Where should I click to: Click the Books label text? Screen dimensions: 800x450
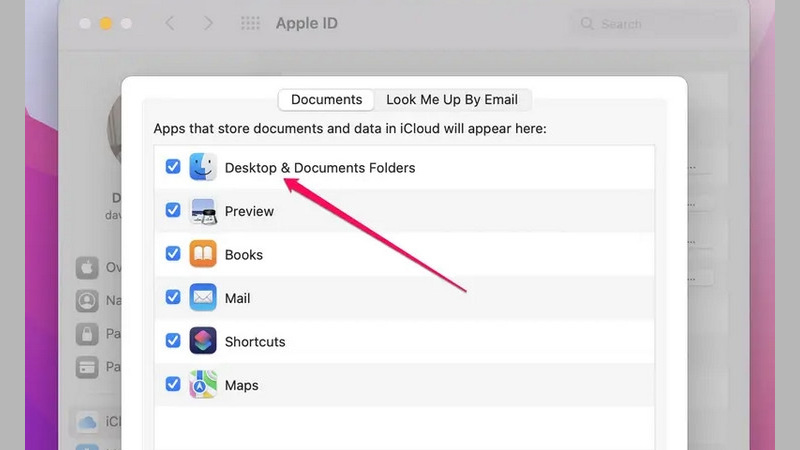point(244,255)
